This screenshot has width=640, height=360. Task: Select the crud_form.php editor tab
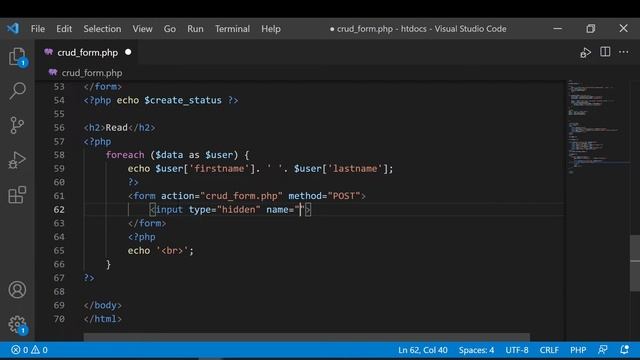click(x=87, y=53)
